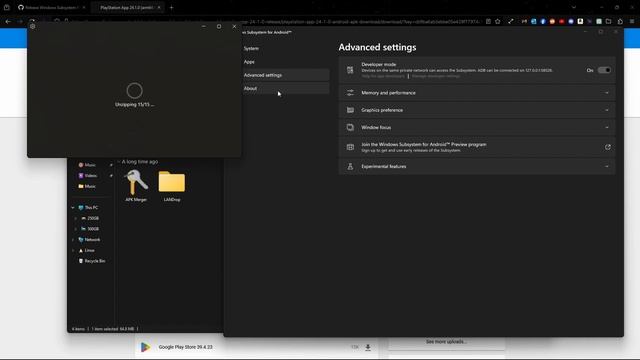Viewport: 640px width, 360px height.
Task: Switch to the PlayStation App browser tab
Action: [127, 7]
